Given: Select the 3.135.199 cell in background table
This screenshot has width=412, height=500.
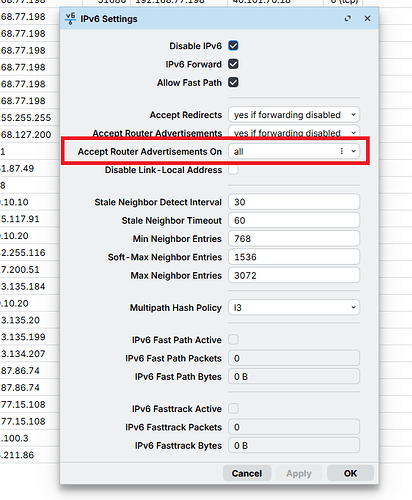Looking at the screenshot, I should point(23,337).
